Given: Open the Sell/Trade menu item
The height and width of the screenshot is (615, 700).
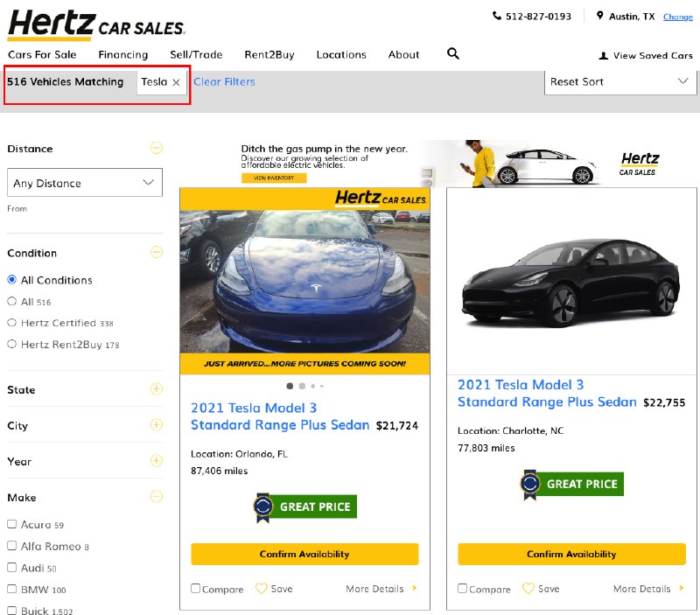Looking at the screenshot, I should [x=196, y=54].
